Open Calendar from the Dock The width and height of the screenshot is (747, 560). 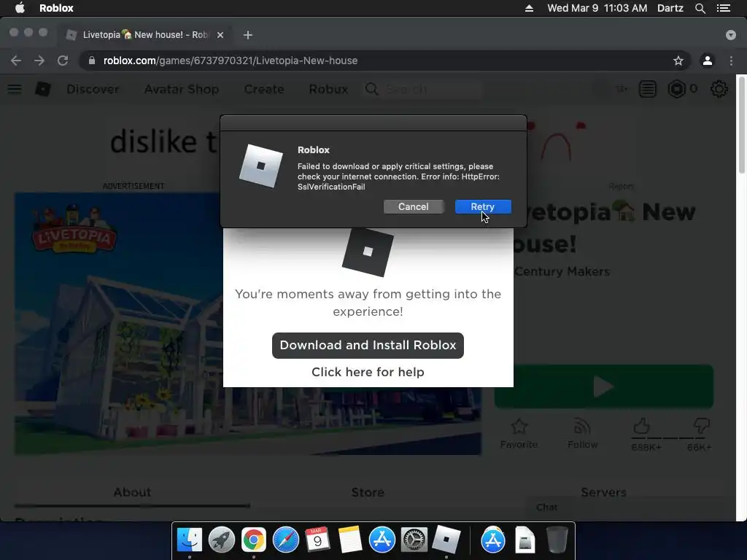point(318,540)
